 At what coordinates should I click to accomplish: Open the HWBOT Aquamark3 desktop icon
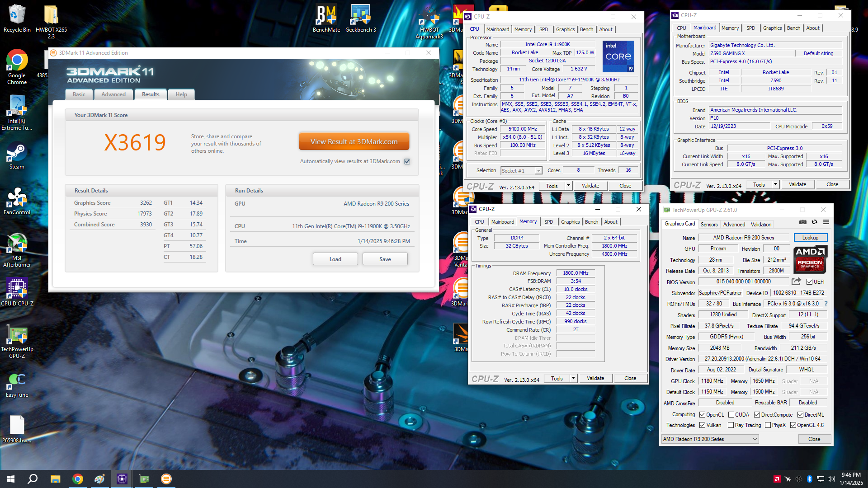tap(429, 22)
